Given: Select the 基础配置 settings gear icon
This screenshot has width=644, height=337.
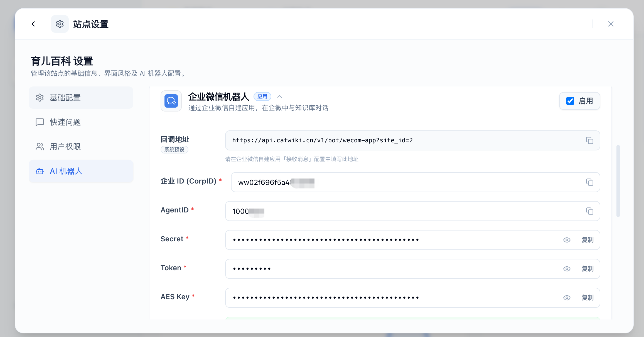Looking at the screenshot, I should click(x=40, y=98).
